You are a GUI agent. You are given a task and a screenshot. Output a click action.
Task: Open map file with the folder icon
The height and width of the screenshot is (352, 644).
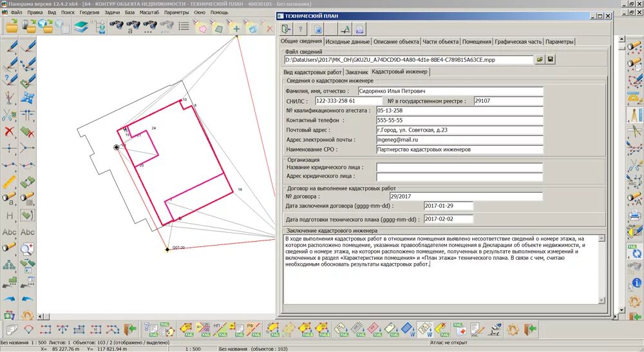12,27
